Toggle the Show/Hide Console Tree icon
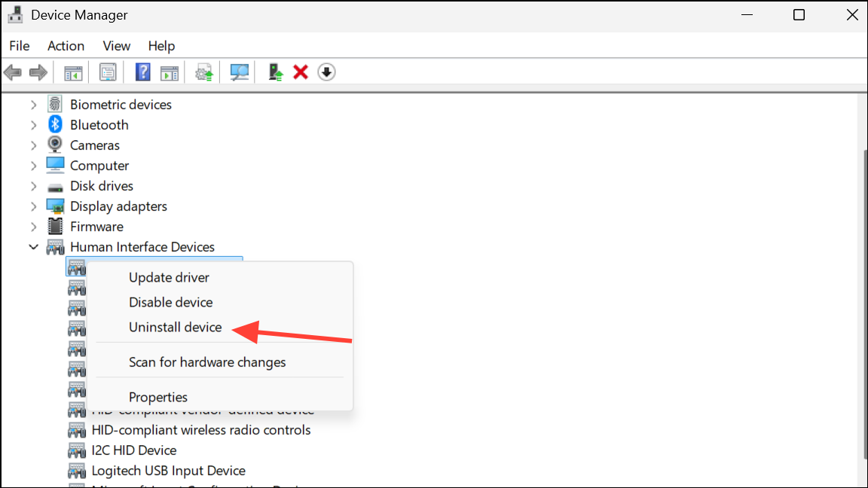The image size is (868, 488). (73, 72)
